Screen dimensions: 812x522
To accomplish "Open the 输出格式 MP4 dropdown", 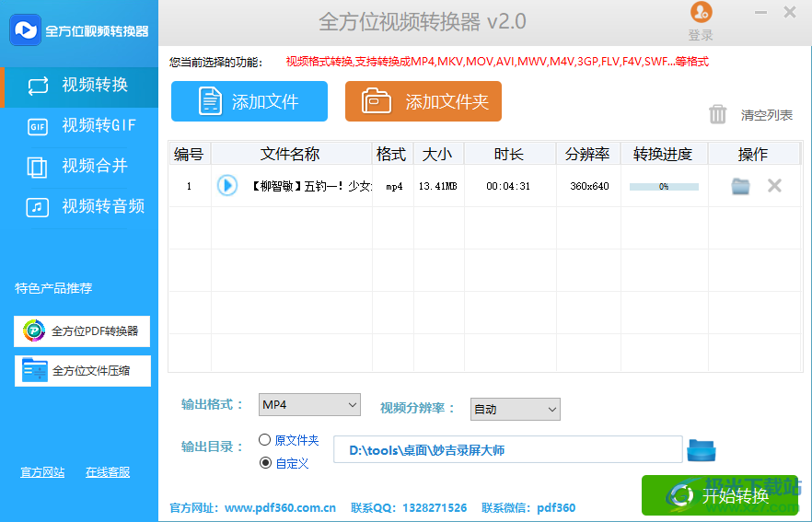I will [x=309, y=404].
